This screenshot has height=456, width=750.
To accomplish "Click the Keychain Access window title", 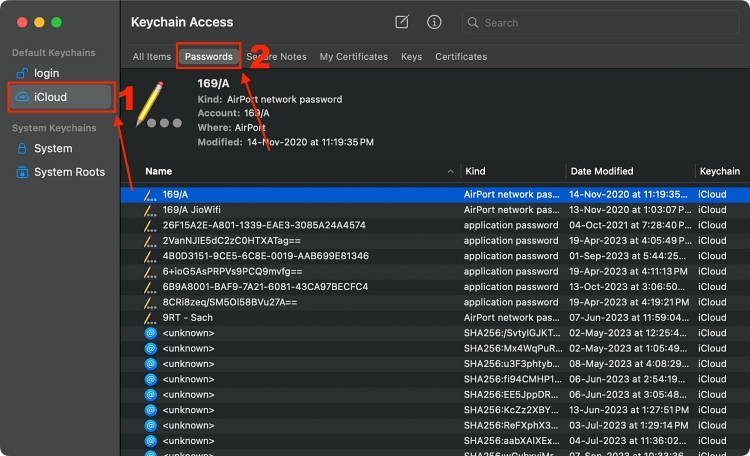I will [182, 22].
